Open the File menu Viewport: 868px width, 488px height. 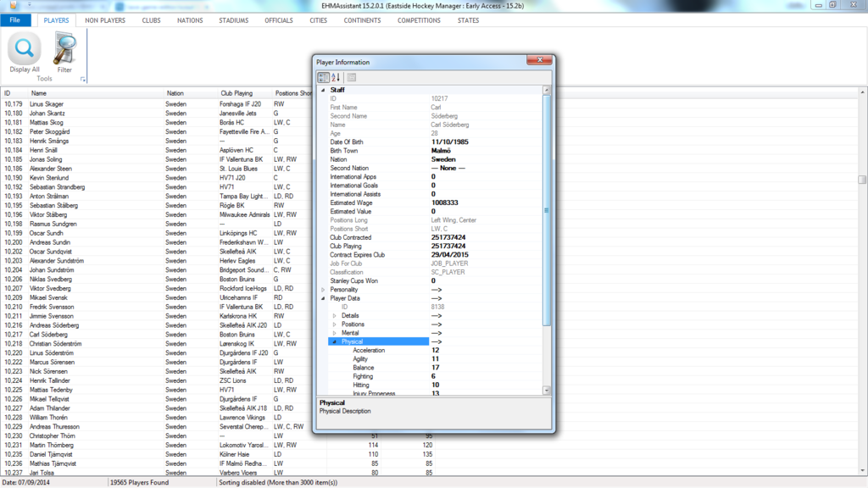pos(14,19)
